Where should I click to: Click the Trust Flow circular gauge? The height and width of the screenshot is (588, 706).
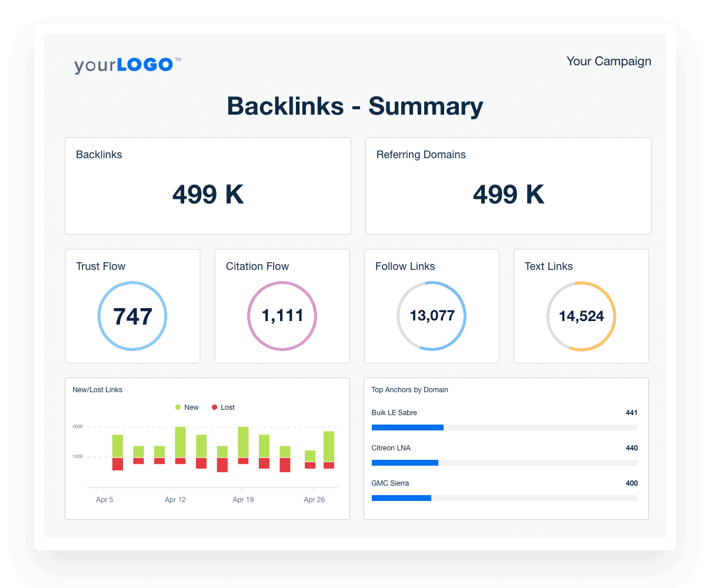(x=132, y=316)
